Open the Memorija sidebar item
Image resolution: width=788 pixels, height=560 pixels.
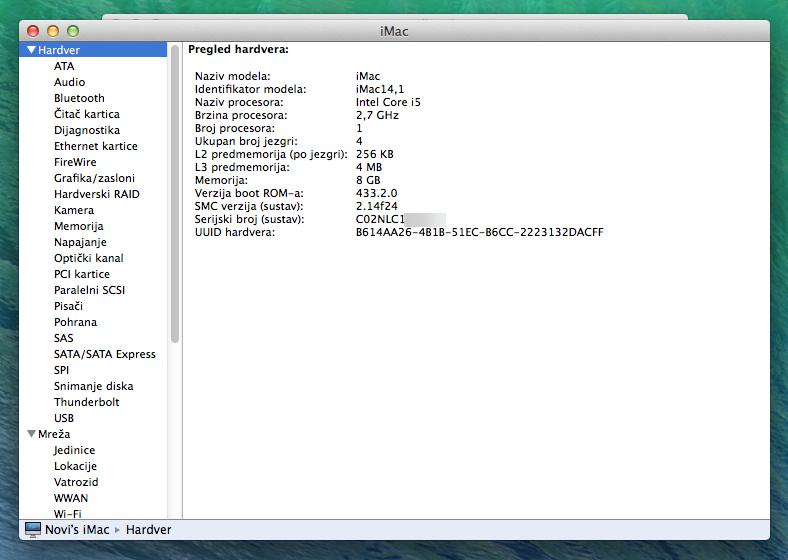point(78,226)
